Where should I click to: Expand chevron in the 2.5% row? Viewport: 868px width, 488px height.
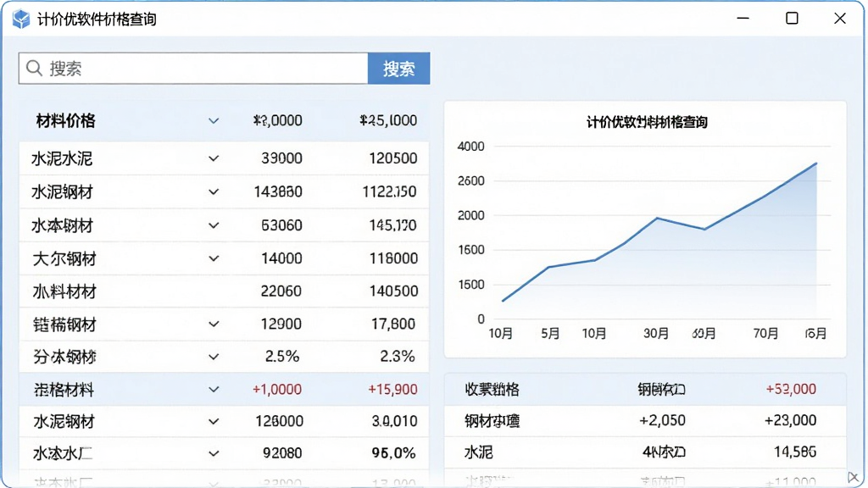click(x=214, y=357)
